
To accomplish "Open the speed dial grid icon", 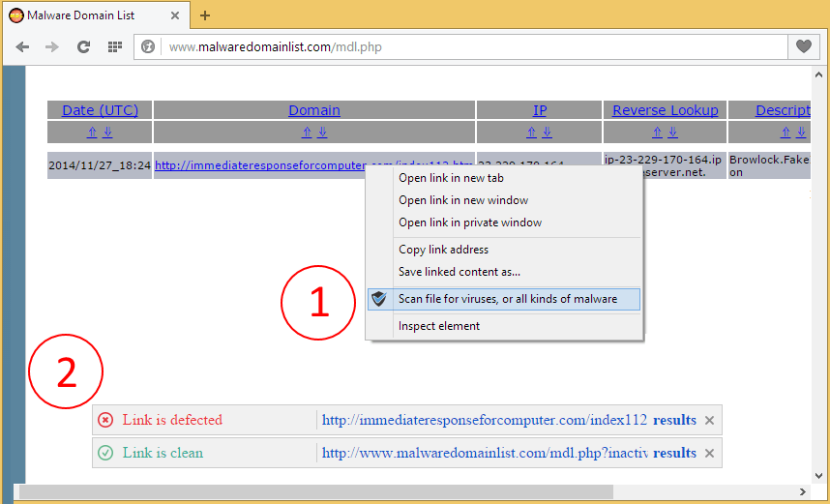I will click(x=115, y=47).
